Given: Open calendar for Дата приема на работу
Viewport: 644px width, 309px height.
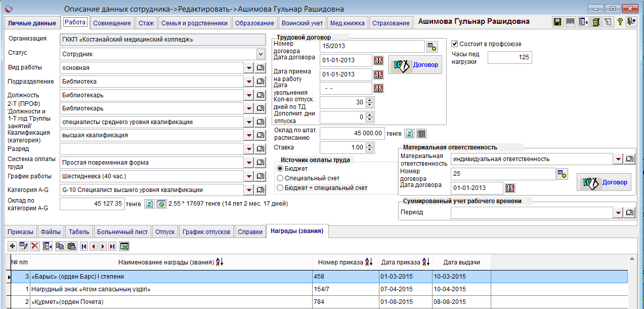Looking at the screenshot, I should click(x=379, y=74).
